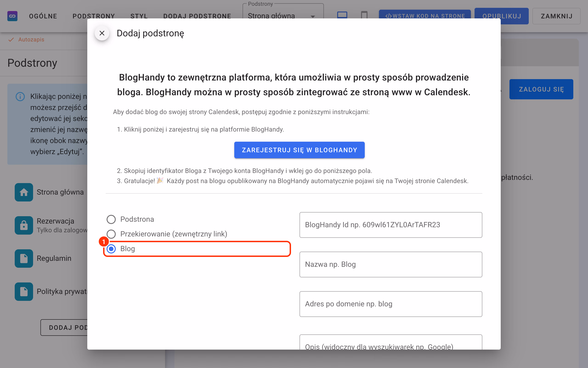Open the STYL menu item
Screen dimensions: 588x368
tap(139, 16)
